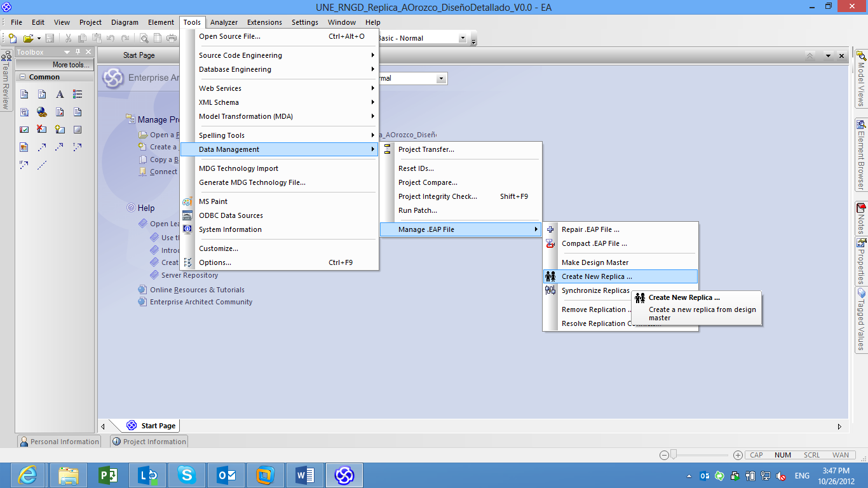868x488 pixels.
Task: Select the 'T' dashed arrow connector tool
Action: click(x=78, y=147)
